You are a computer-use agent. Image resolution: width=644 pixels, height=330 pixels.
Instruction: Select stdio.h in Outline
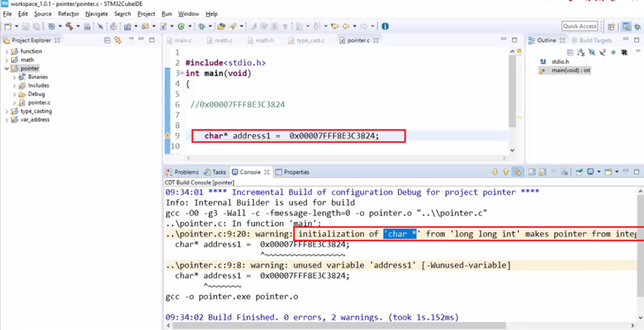pyautogui.click(x=560, y=62)
